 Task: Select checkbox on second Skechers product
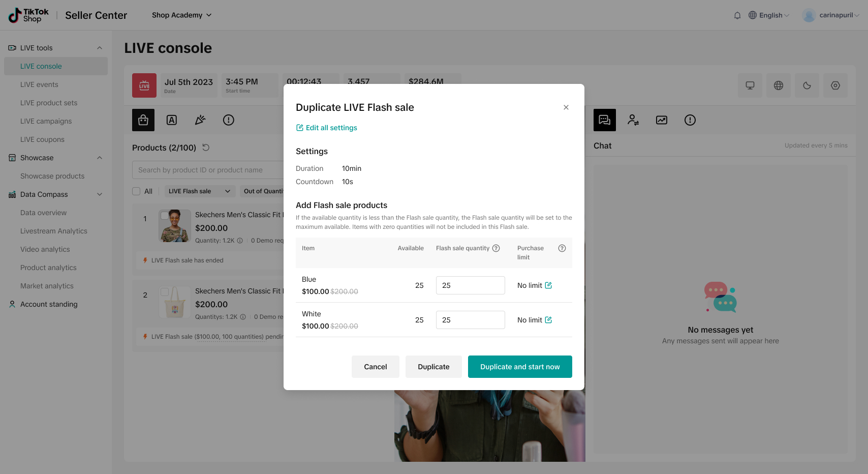pyautogui.click(x=164, y=292)
